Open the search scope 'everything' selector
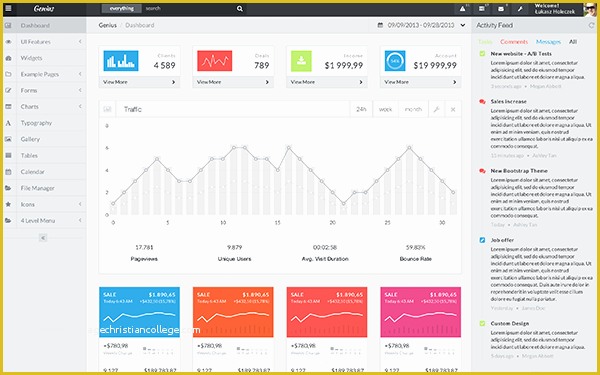Image resolution: width=600 pixels, height=375 pixels. 122,8
